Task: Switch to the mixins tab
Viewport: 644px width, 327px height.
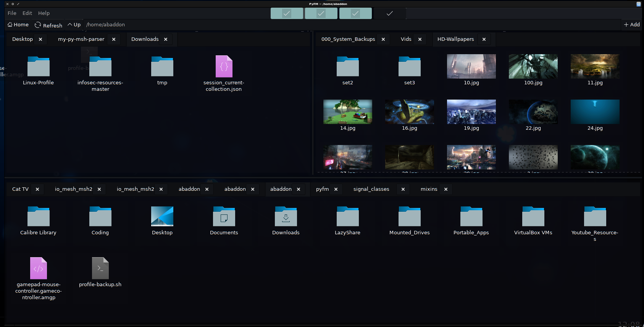Action: tap(429, 189)
